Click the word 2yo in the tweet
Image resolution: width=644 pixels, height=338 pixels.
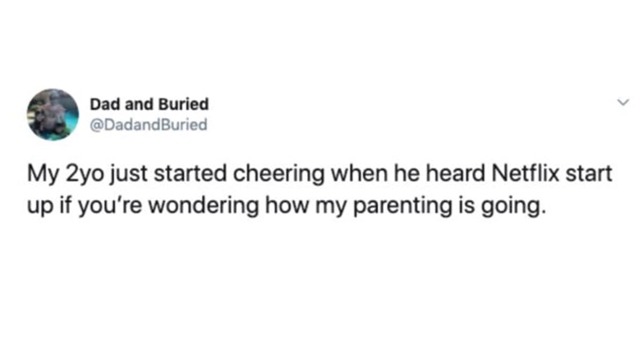point(81,175)
